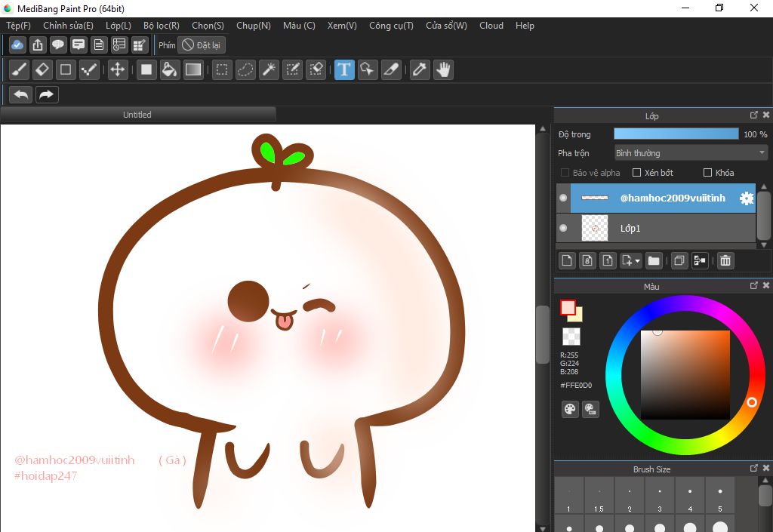Click the Redo arrow
Image resolution: width=773 pixels, height=532 pixels.
(47, 94)
